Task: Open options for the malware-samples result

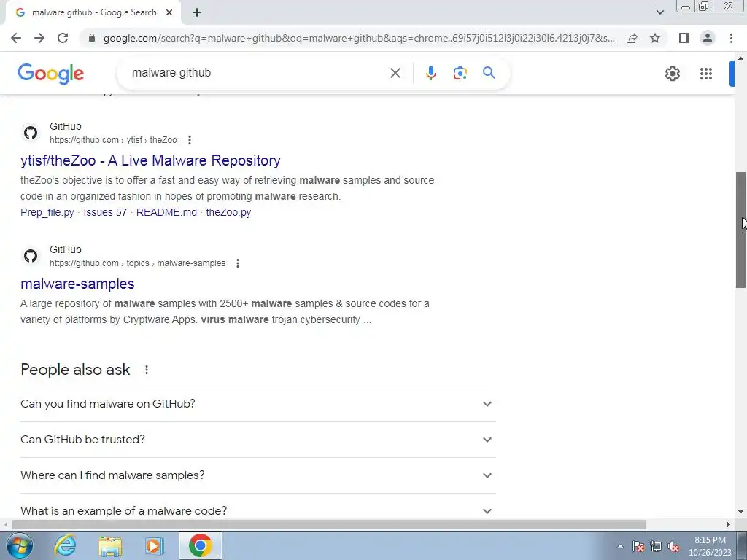Action: [x=237, y=263]
